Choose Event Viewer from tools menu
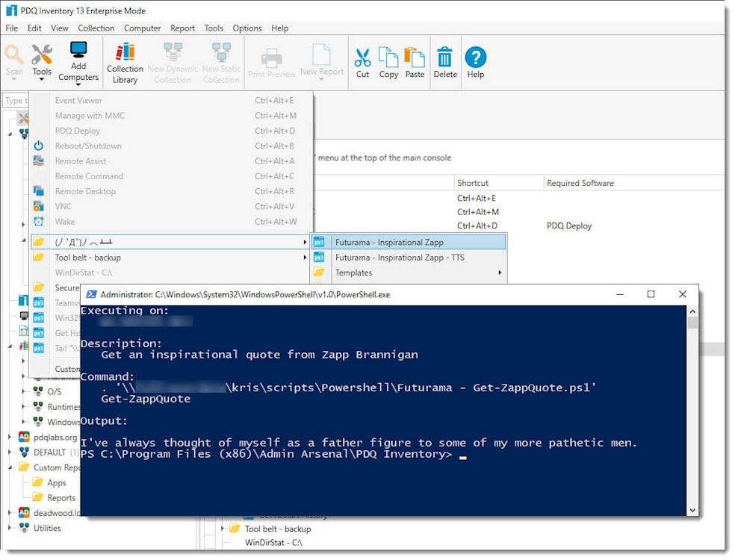 point(171,100)
